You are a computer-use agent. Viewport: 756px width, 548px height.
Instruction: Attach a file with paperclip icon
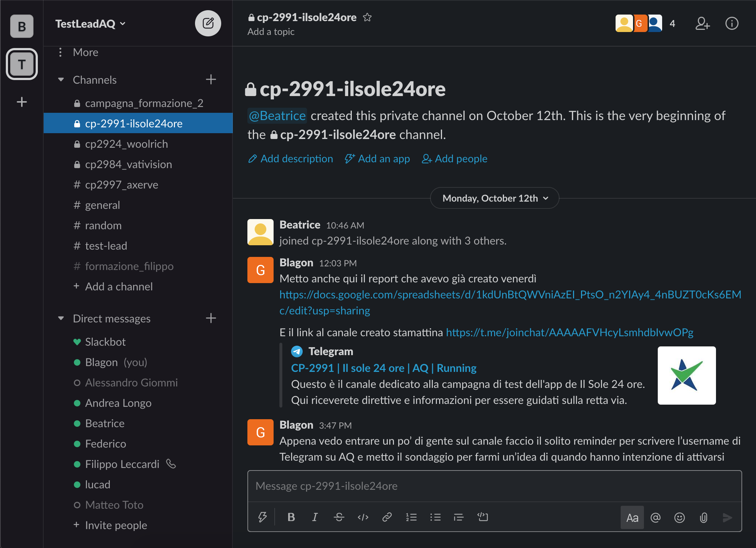(x=704, y=517)
